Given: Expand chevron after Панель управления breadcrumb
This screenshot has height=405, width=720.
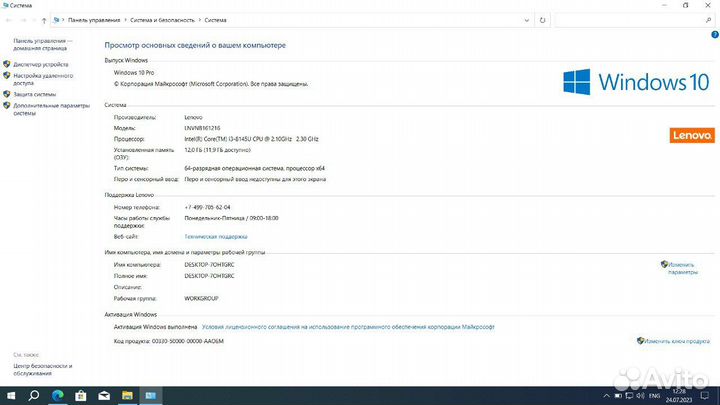Looking at the screenshot, I should (x=125, y=20).
